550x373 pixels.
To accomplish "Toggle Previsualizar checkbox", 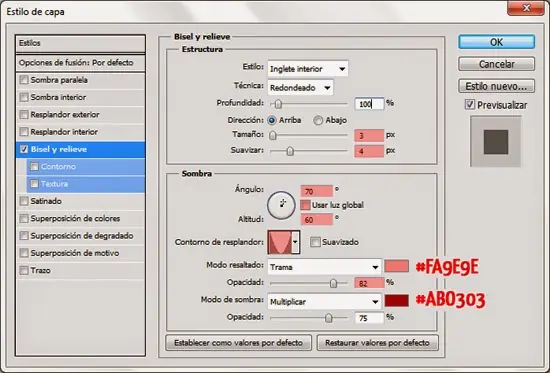I will click(470, 105).
